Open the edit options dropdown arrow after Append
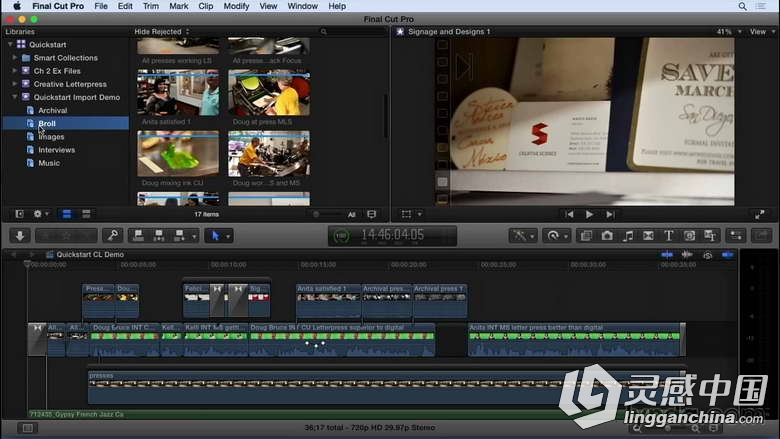The height and width of the screenshot is (439, 780). tap(194, 236)
